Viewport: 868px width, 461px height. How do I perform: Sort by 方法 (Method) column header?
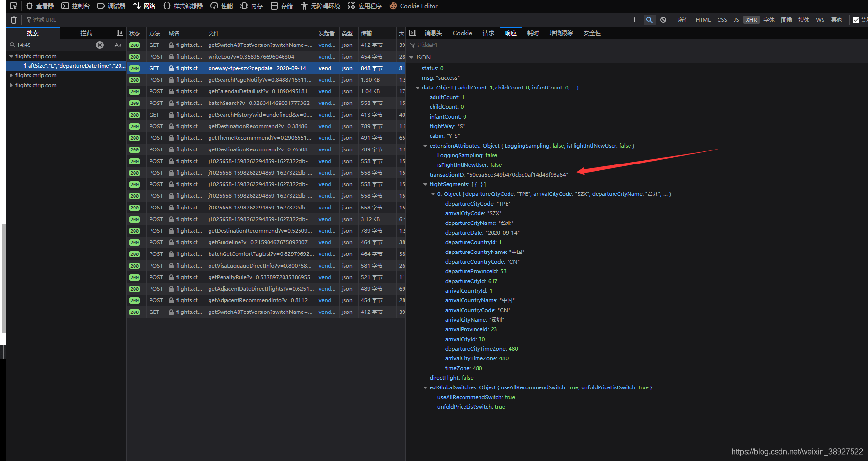coord(156,33)
